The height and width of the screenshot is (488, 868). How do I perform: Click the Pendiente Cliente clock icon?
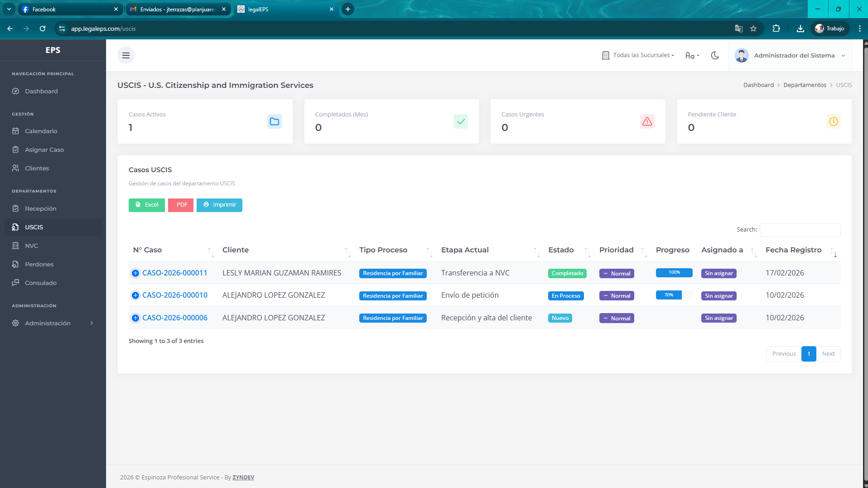pyautogui.click(x=833, y=121)
